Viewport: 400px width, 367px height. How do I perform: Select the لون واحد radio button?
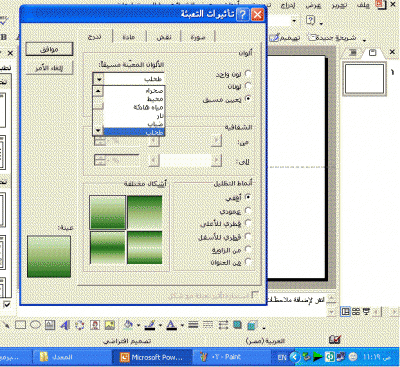[248, 73]
